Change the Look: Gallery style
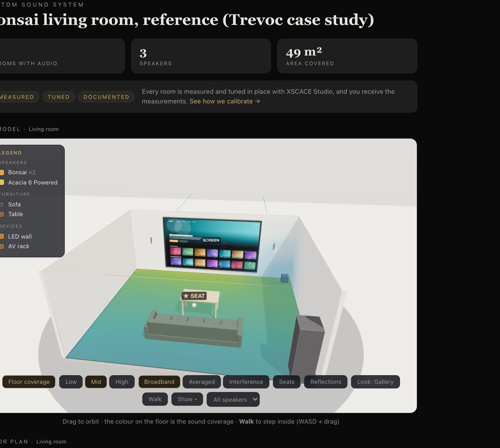500x448 pixels. click(x=375, y=382)
